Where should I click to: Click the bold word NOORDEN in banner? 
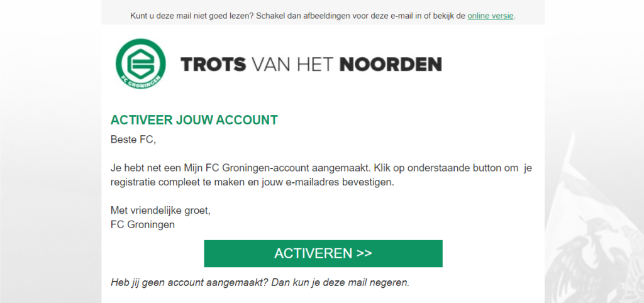(391, 65)
